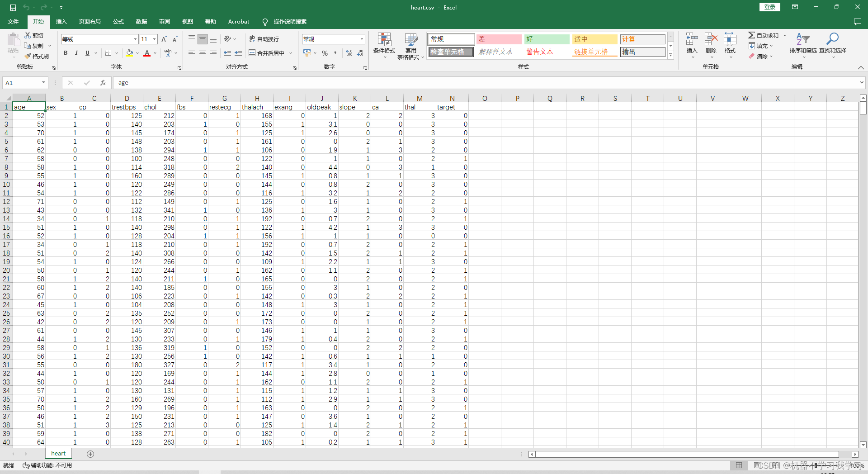Copy the selection with 复制
This screenshot has height=474, width=868.
(x=34, y=46)
